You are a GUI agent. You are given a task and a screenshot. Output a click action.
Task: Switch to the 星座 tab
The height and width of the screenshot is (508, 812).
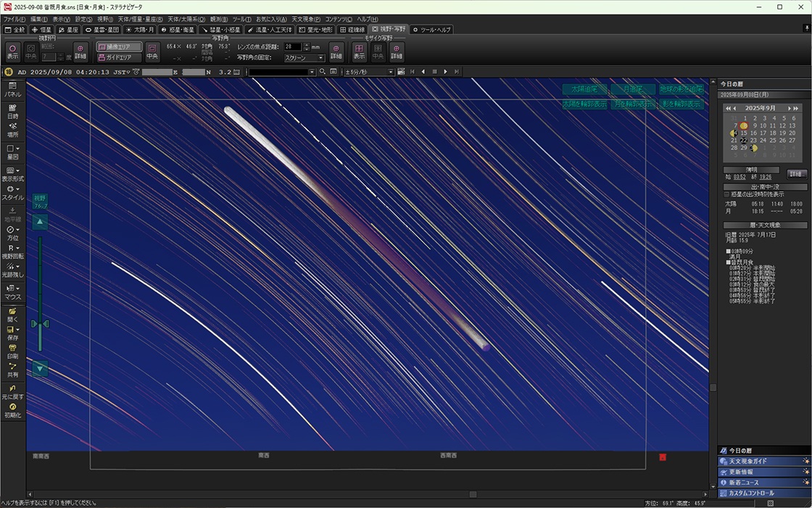click(68, 30)
